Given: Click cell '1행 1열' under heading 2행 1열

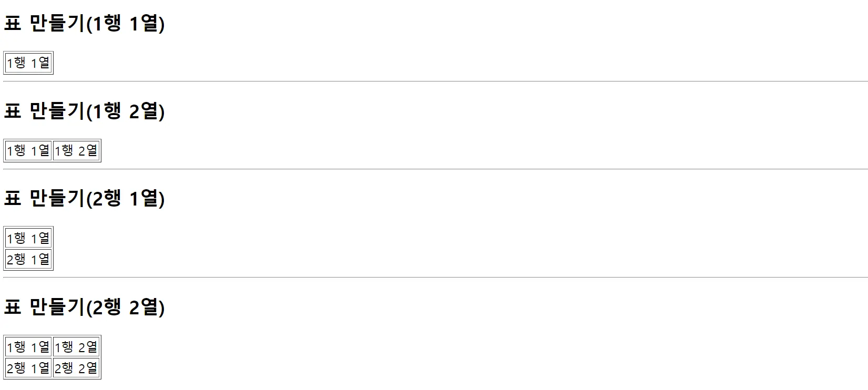Looking at the screenshot, I should (28, 238).
